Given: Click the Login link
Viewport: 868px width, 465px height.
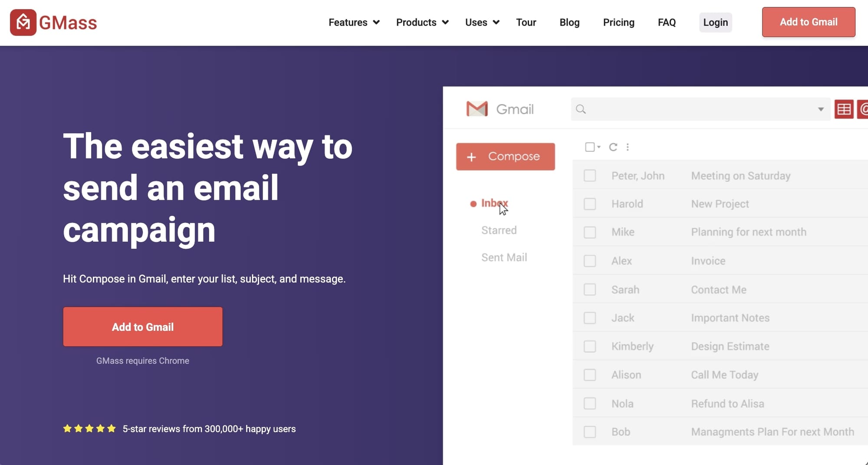Looking at the screenshot, I should click(715, 22).
